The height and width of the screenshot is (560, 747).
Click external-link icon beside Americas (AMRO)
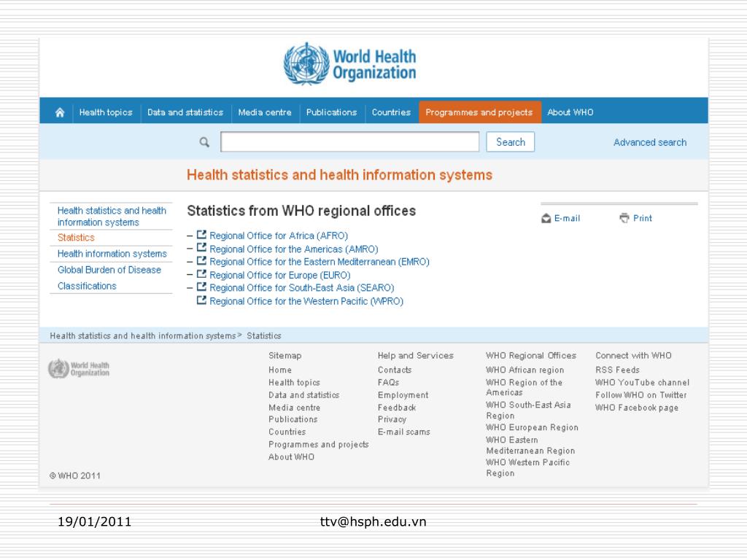[x=201, y=248]
